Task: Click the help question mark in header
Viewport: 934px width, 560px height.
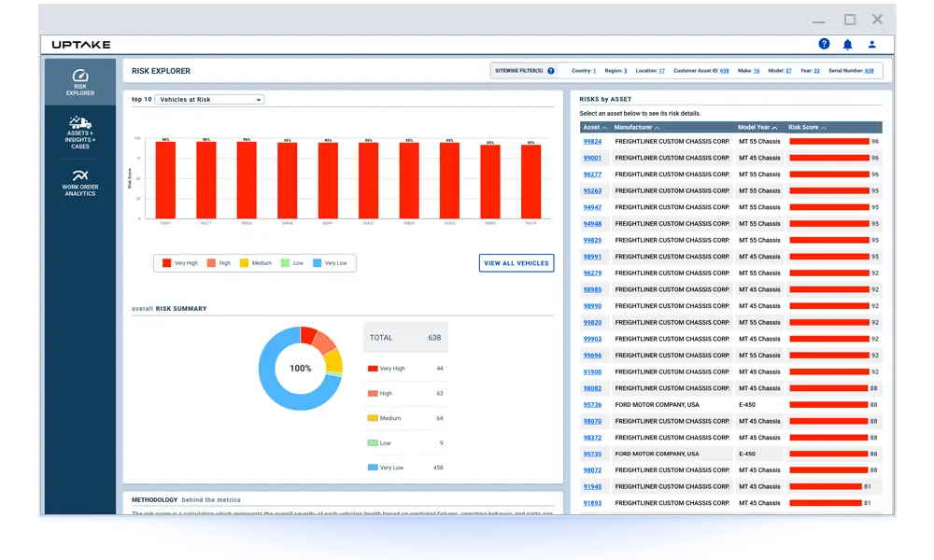Action: click(824, 44)
